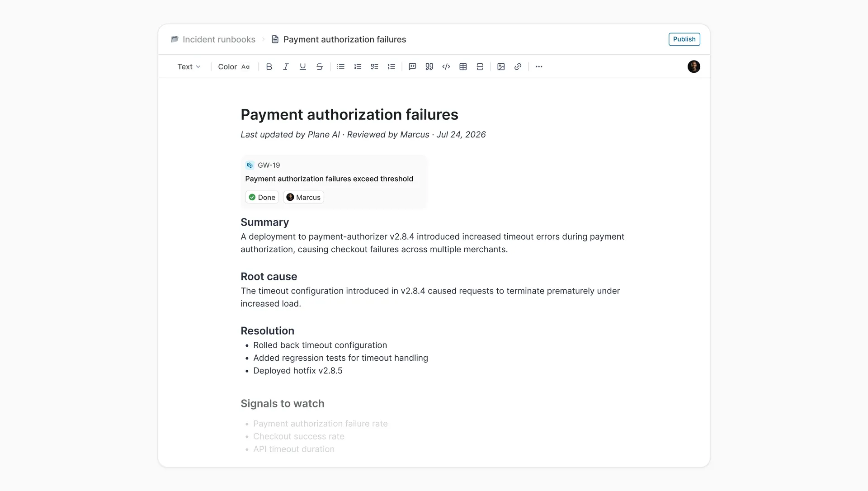Apply strikethrough formatting

tap(320, 66)
